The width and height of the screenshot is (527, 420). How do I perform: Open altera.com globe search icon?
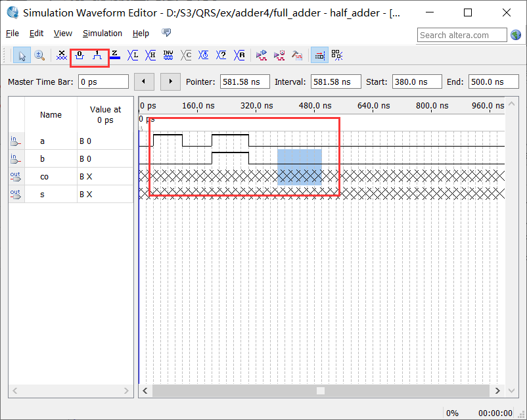click(x=516, y=35)
